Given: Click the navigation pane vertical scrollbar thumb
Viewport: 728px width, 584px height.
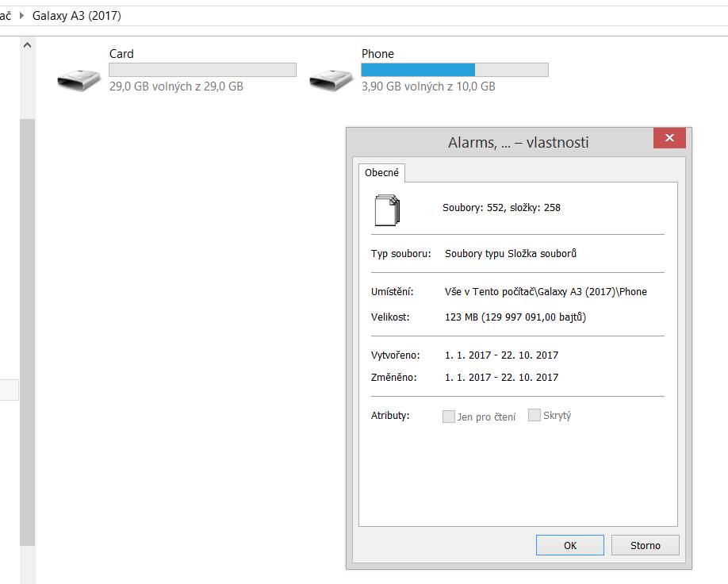Looking at the screenshot, I should click(x=28, y=332).
